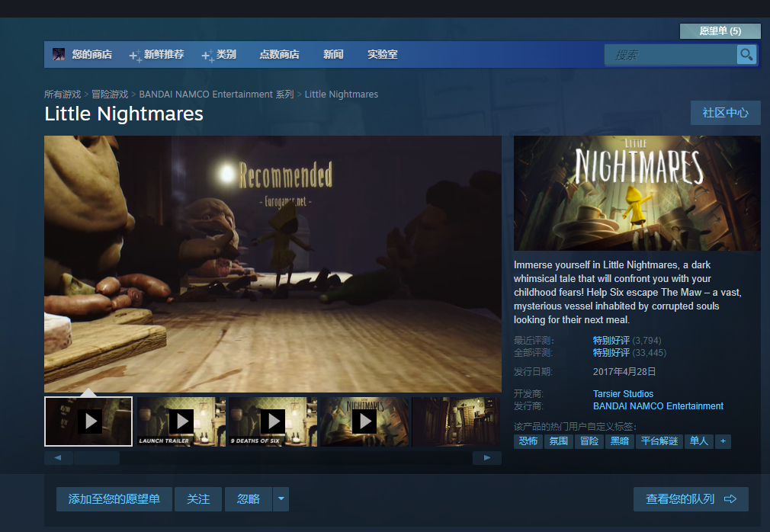Click the main trailer video player
The width and height of the screenshot is (770, 532).
(x=273, y=264)
